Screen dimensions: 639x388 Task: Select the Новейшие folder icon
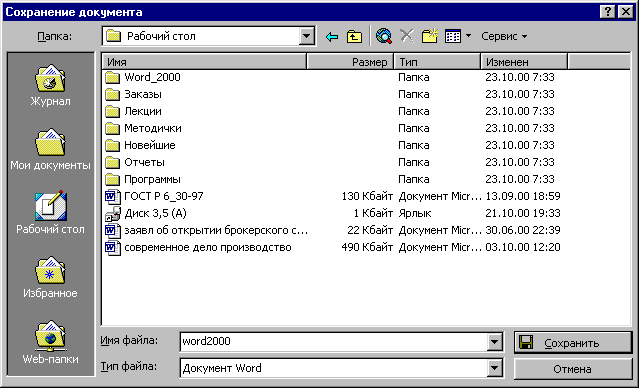pyautogui.click(x=112, y=146)
